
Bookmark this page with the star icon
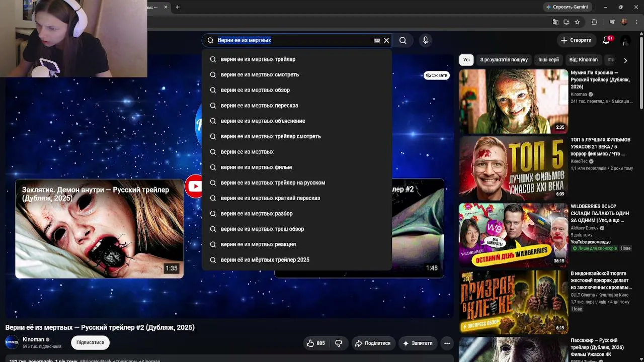click(577, 22)
